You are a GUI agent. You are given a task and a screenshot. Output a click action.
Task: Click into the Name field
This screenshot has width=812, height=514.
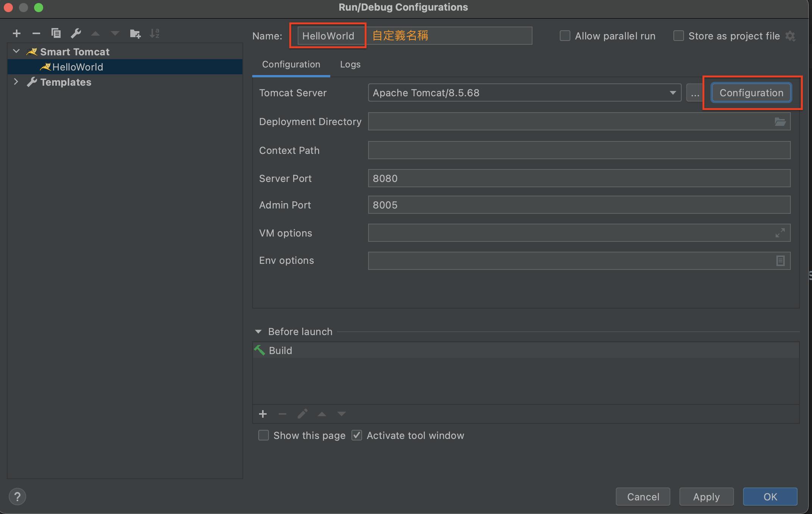(x=415, y=36)
